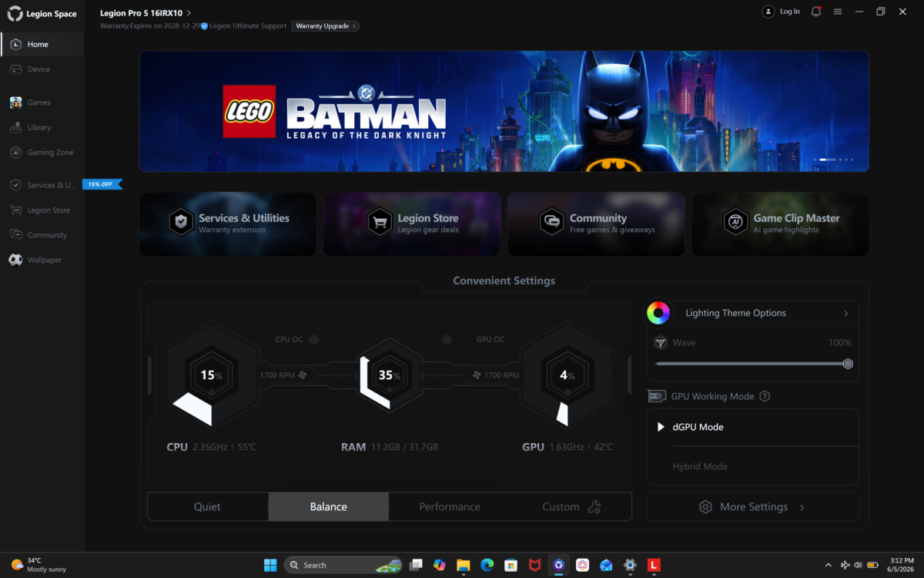This screenshot has height=578, width=924.
Task: Click the left fan icon beside 1700 RPM
Action: point(302,375)
